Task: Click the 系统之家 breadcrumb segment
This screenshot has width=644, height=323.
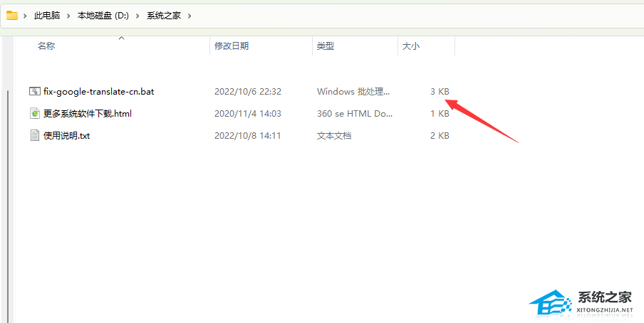Action: 163,15
